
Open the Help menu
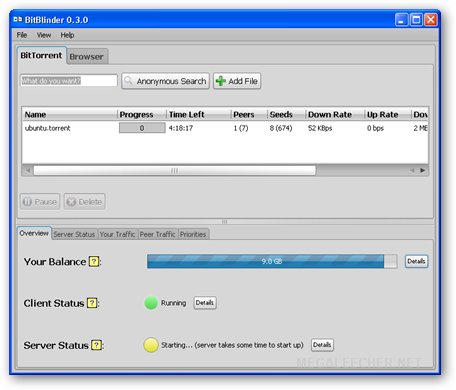tap(67, 35)
